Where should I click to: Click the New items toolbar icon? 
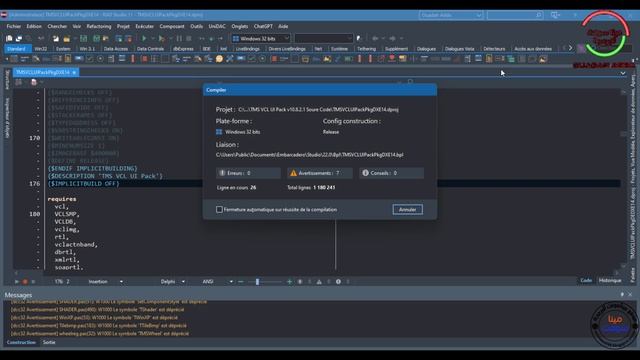(9, 38)
